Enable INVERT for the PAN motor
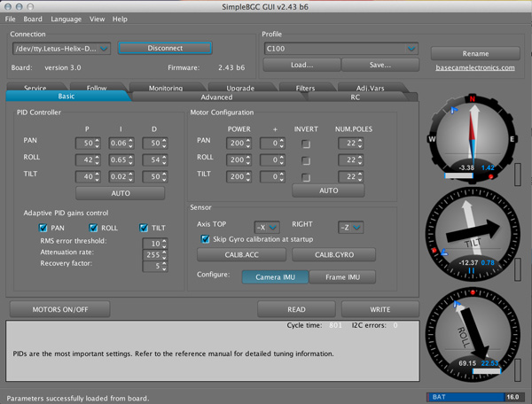The width and height of the screenshot is (532, 404). tap(306, 144)
